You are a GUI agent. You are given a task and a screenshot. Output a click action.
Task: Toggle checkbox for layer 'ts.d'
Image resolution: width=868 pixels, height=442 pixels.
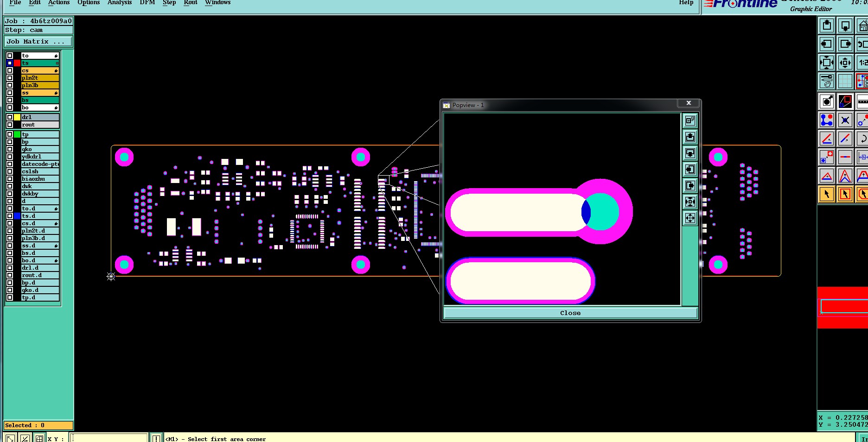[x=10, y=216]
